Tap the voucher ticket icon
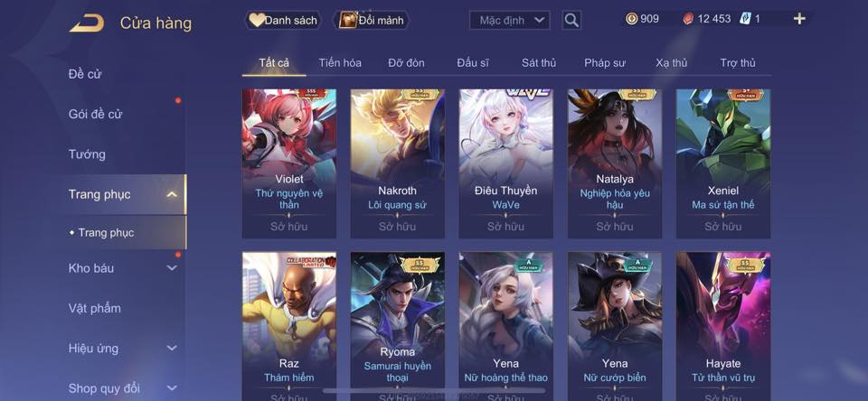 coord(745,19)
